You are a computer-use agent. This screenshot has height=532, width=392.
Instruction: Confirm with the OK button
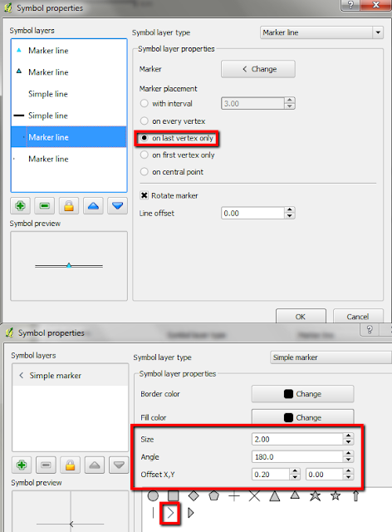pos(301,316)
